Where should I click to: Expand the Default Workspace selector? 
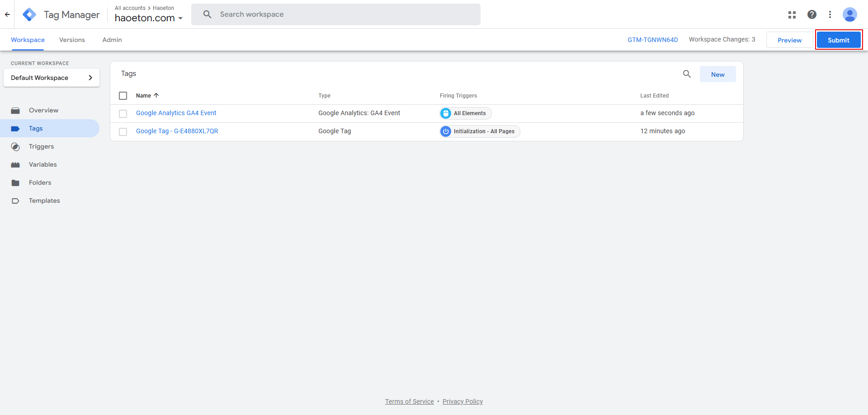[x=52, y=78]
